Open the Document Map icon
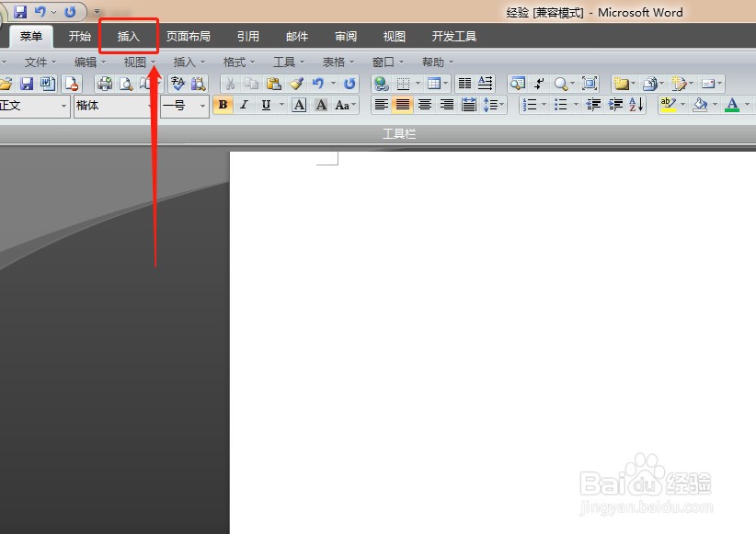 (x=518, y=84)
